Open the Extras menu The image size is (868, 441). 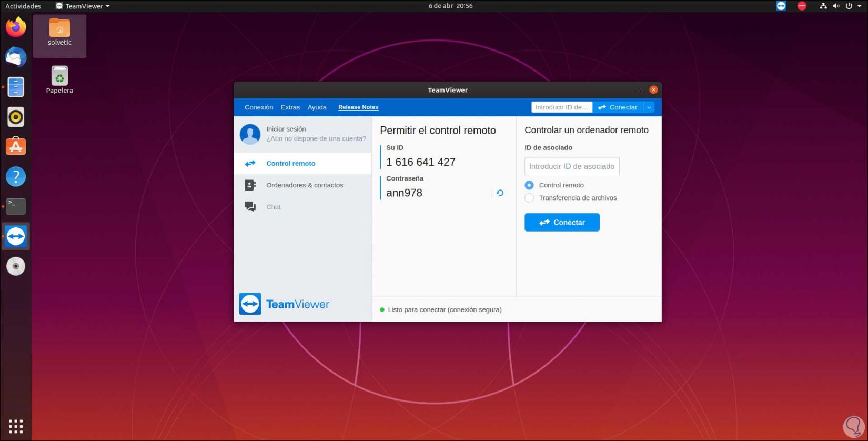[290, 107]
